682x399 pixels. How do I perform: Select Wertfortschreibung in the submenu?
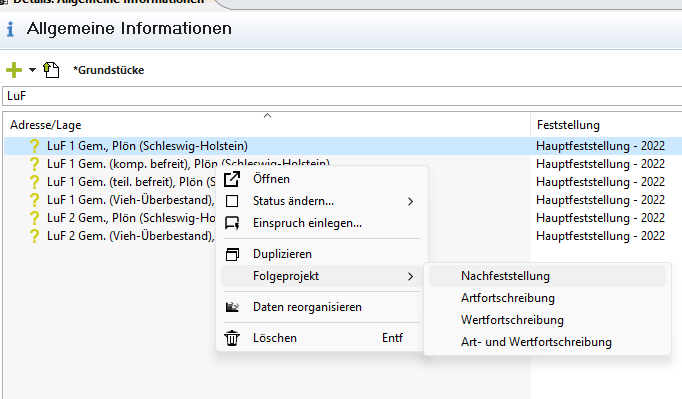coord(547,320)
